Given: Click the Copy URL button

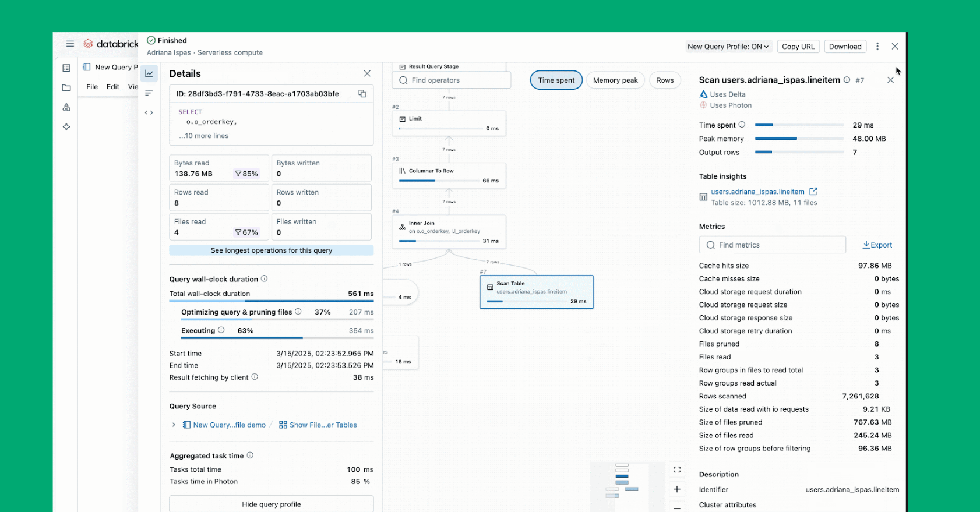Looking at the screenshot, I should point(798,47).
